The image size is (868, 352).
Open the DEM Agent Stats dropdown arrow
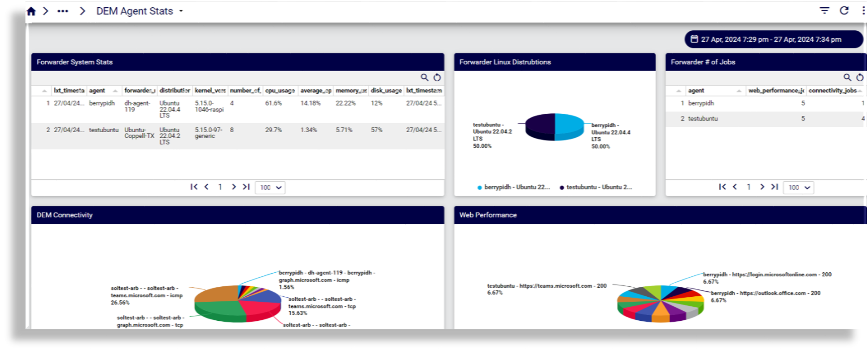pos(181,11)
